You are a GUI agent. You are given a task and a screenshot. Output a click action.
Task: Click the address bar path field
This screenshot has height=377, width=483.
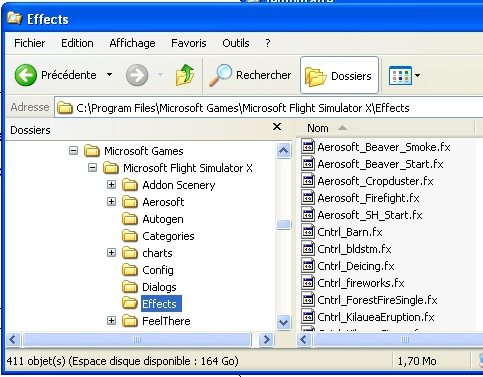tap(269, 108)
